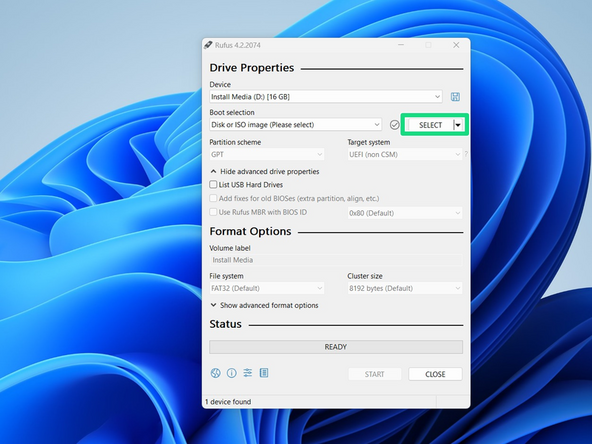592x444 pixels.
Task: Open application settings sliders icon
Action: pyautogui.click(x=248, y=373)
